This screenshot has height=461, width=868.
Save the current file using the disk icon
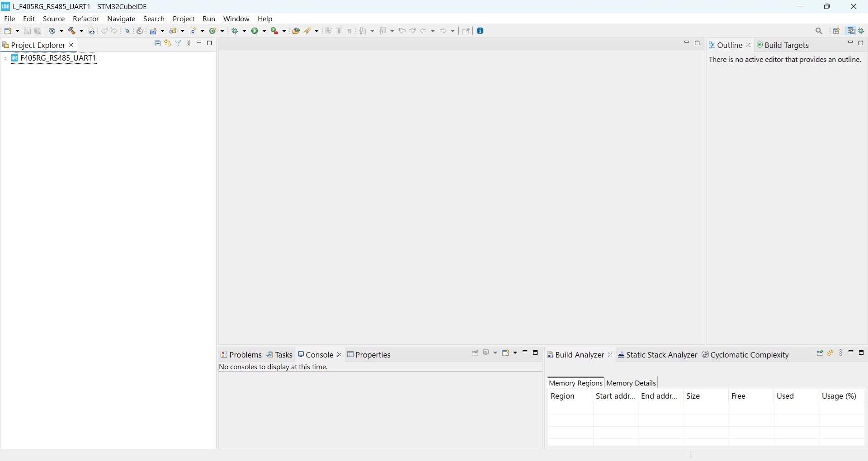click(x=27, y=31)
